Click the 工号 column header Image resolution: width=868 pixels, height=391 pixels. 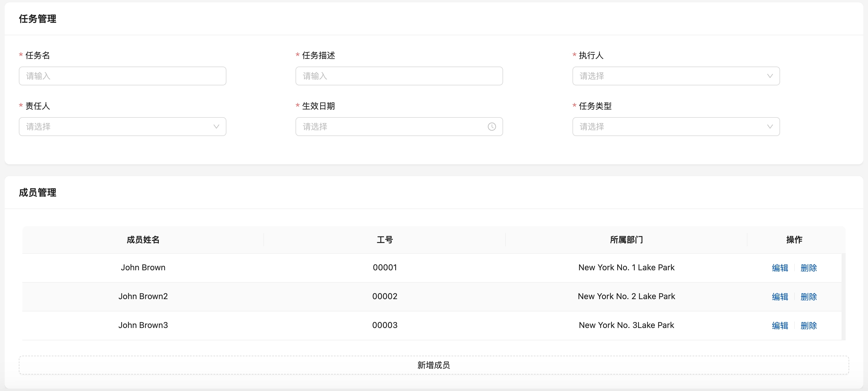[x=385, y=240]
